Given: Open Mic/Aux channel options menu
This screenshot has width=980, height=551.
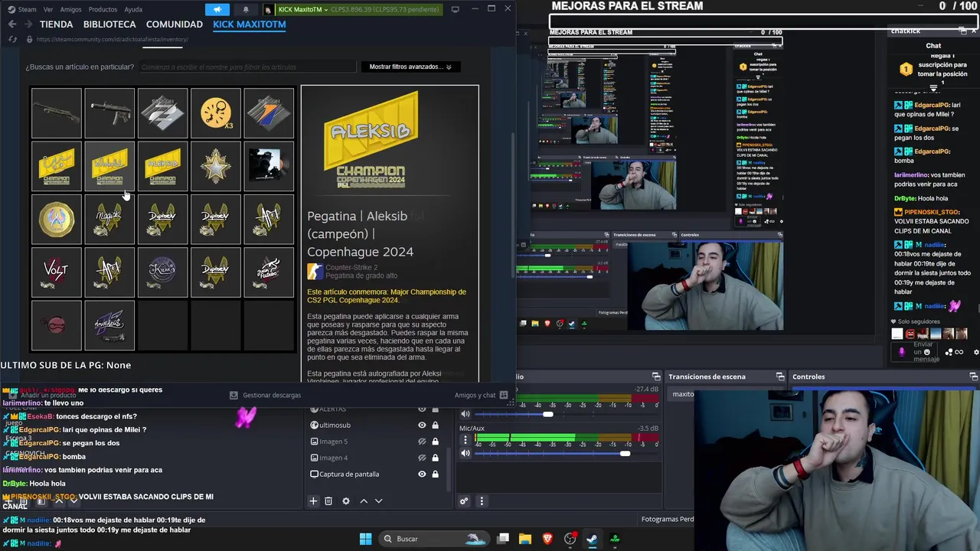Looking at the screenshot, I should tap(465, 440).
